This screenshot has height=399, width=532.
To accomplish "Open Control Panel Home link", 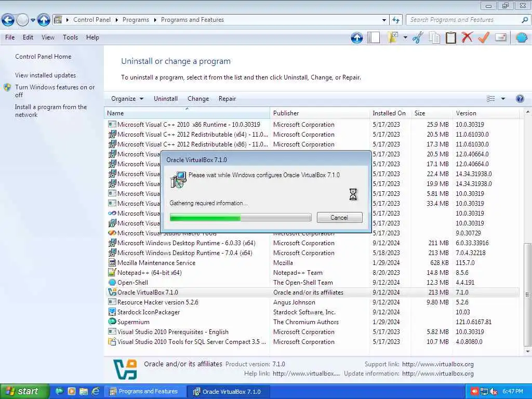I will pyautogui.click(x=43, y=57).
